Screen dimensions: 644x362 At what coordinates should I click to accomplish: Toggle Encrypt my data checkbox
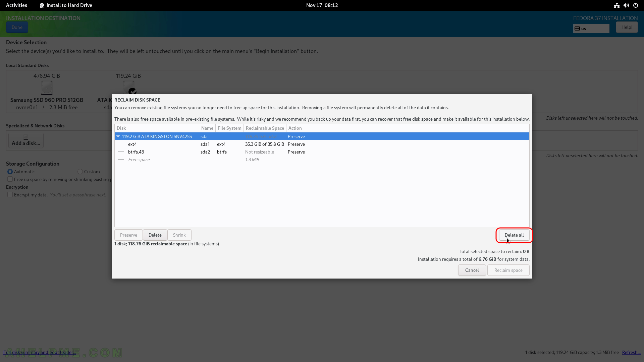pos(10,195)
